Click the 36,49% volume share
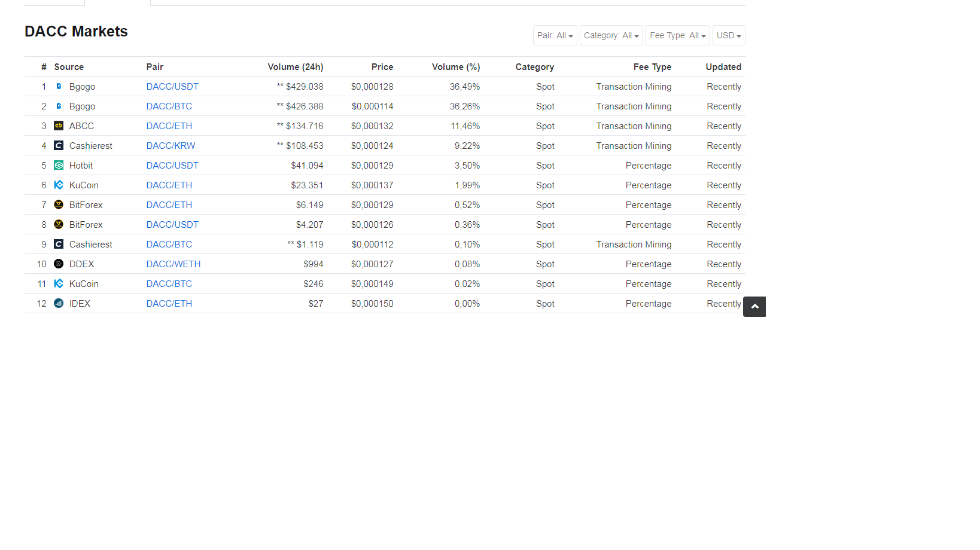The width and height of the screenshot is (980, 550). (465, 87)
